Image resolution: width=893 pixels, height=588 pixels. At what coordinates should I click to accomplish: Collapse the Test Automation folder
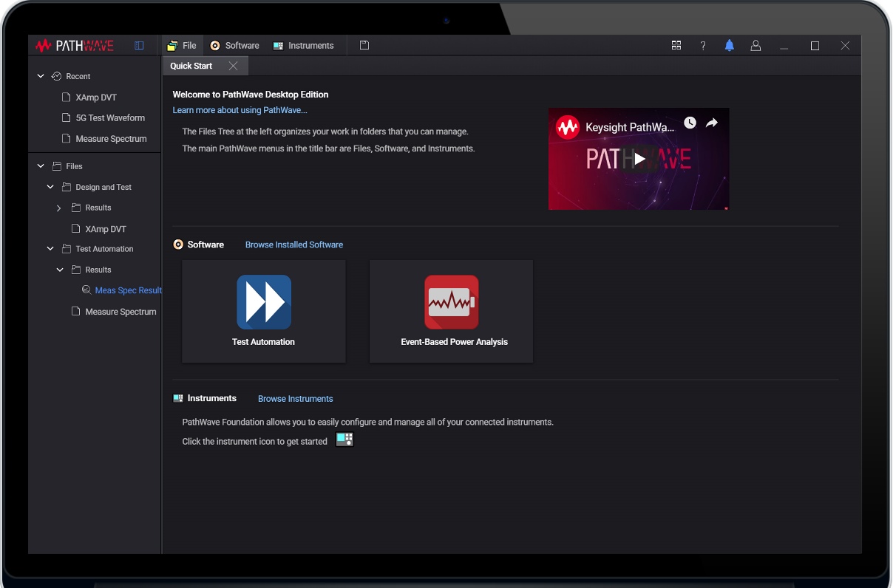(x=50, y=249)
